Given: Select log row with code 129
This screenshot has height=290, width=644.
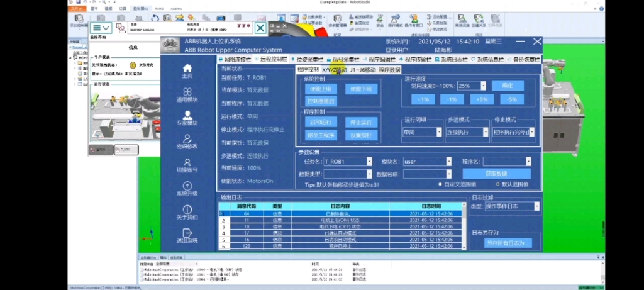Looking at the screenshot, I should pos(340,246).
